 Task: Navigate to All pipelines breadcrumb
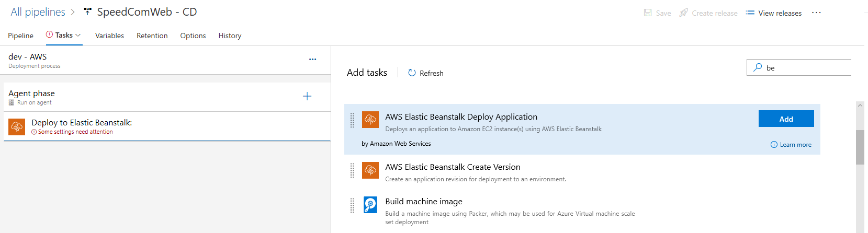[x=38, y=12]
